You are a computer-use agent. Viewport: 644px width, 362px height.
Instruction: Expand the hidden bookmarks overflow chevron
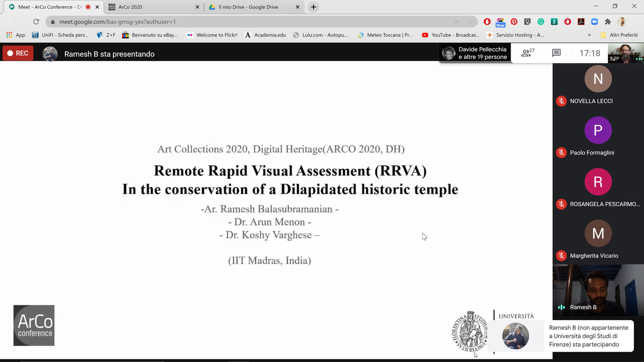(x=589, y=35)
